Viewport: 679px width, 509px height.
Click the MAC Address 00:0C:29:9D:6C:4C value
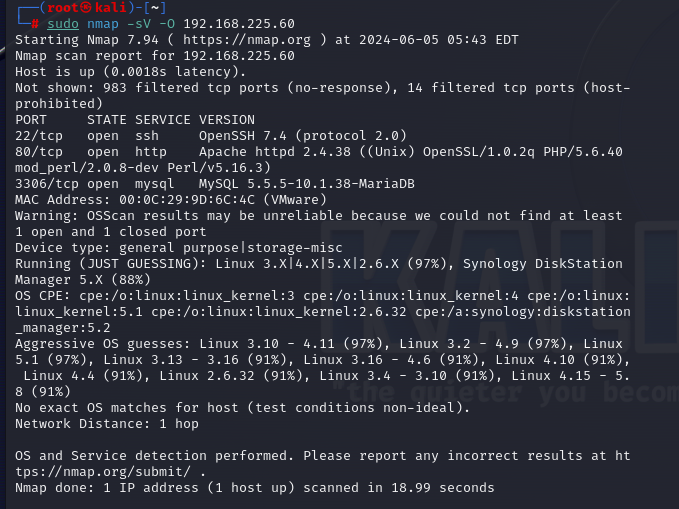(187, 200)
